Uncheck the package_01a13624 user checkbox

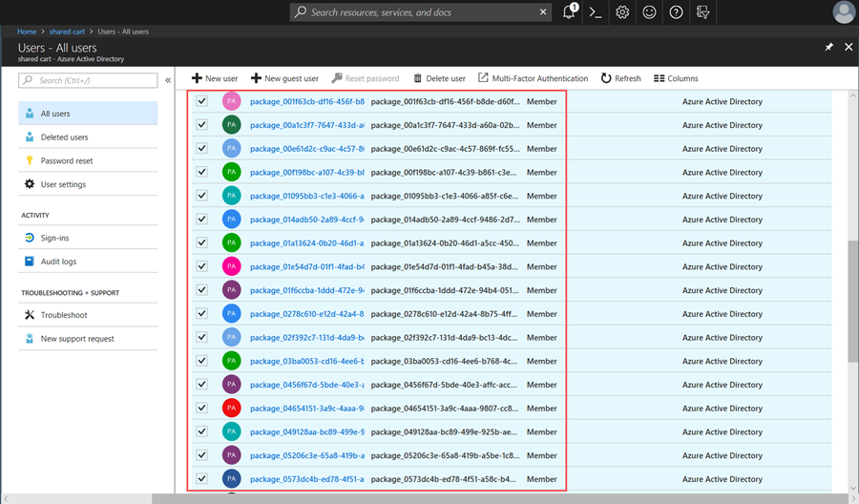(201, 242)
